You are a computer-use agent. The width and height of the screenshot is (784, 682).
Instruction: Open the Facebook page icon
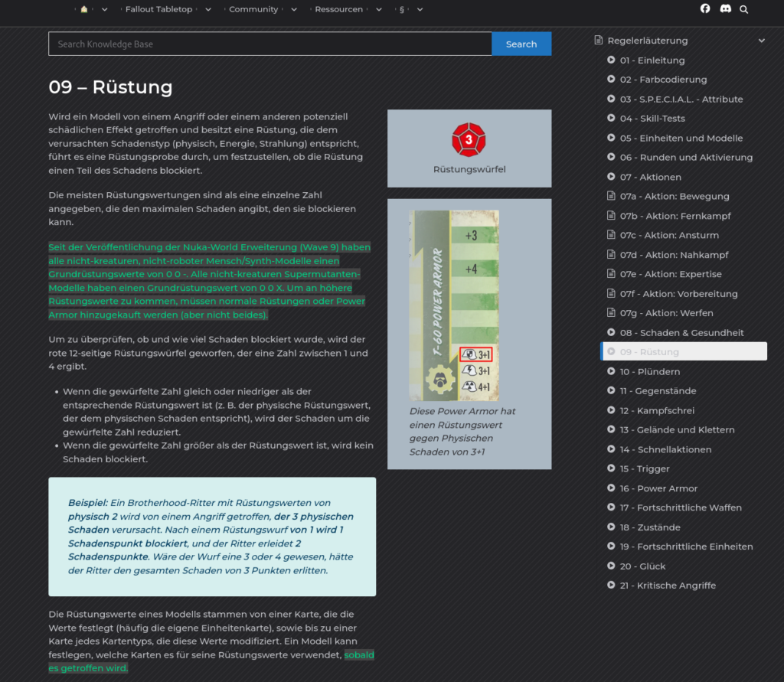tap(705, 8)
